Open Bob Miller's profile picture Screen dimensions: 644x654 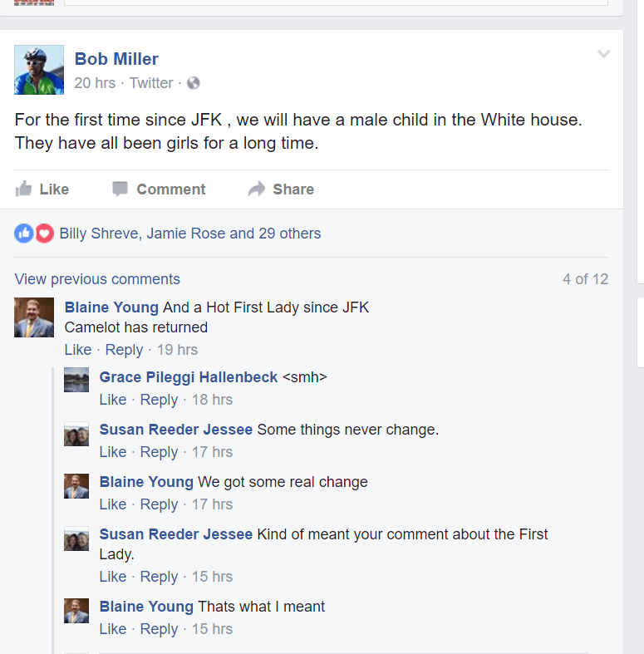pyautogui.click(x=39, y=70)
